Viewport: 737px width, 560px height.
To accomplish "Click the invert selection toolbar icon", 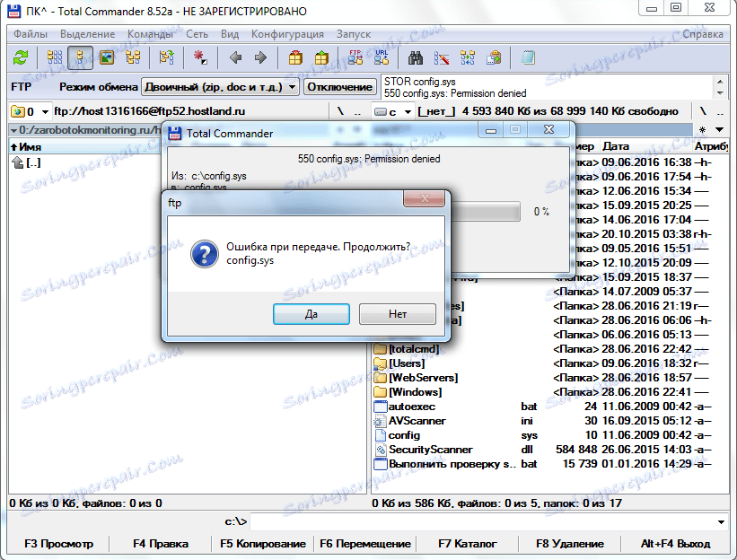I will [166, 57].
